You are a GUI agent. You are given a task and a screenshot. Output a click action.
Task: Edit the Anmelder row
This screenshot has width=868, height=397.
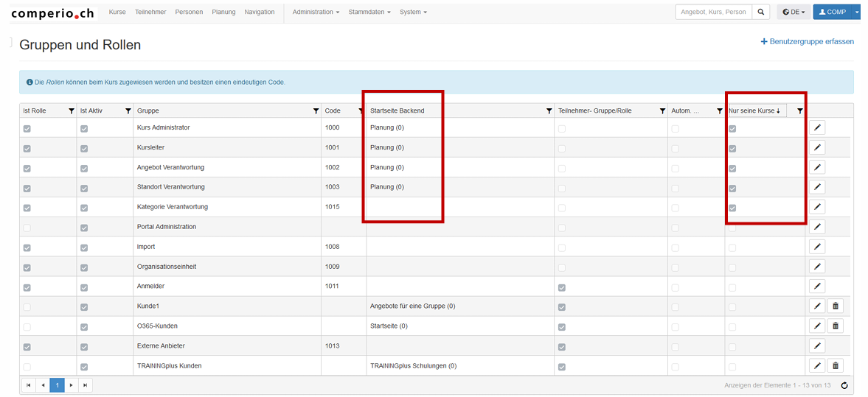tap(816, 287)
